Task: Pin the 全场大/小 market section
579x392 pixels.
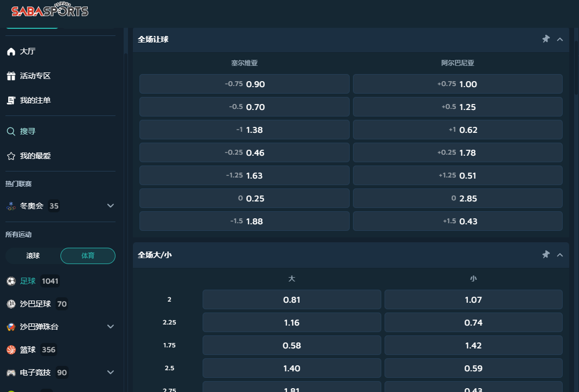Action: 546,255
